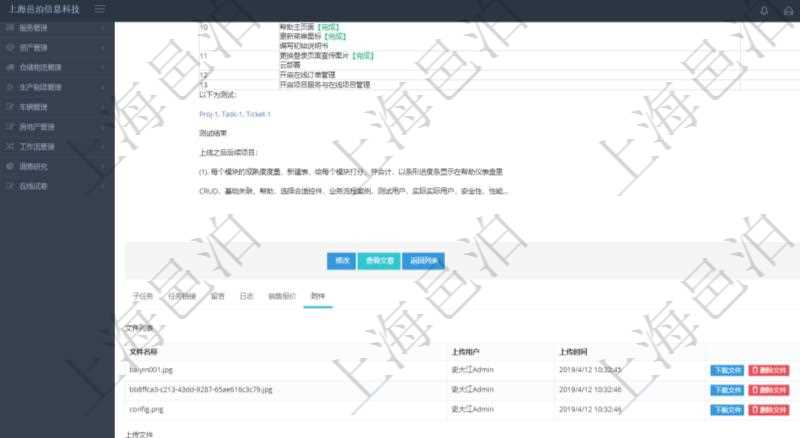Click the 房地产管理 sidebar icon
The width and height of the screenshot is (800, 438).
click(x=10, y=127)
